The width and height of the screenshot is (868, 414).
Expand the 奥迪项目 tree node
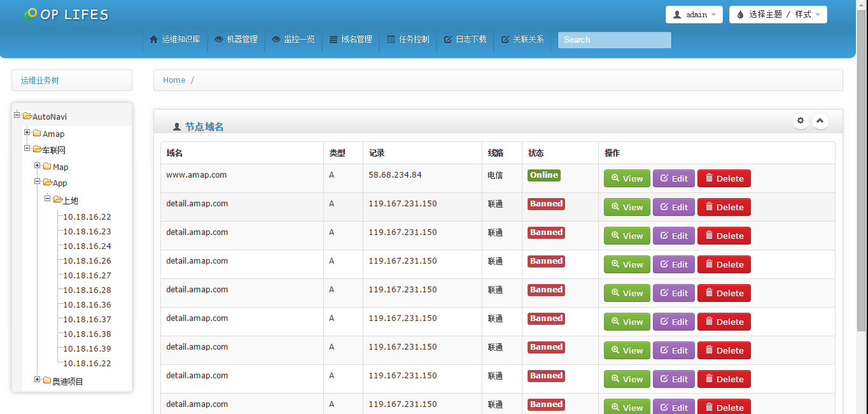(x=38, y=380)
